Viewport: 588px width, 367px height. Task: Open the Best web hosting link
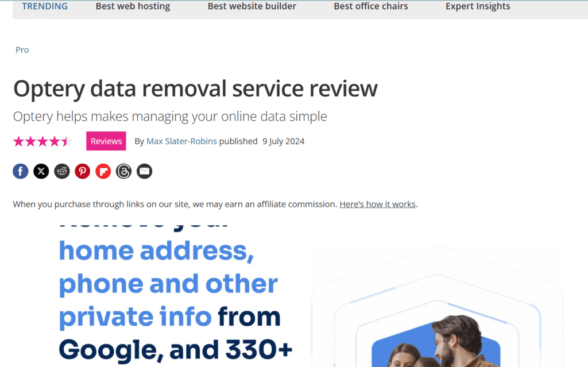coord(133,6)
